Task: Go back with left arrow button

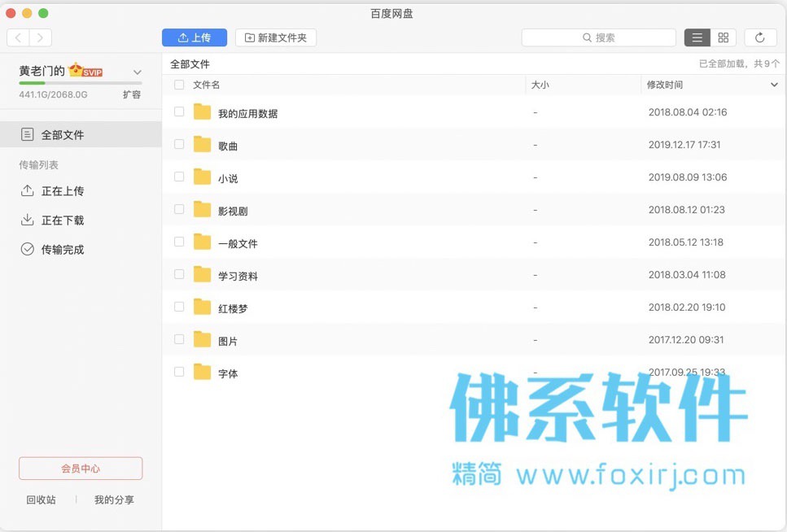Action: tap(18, 37)
